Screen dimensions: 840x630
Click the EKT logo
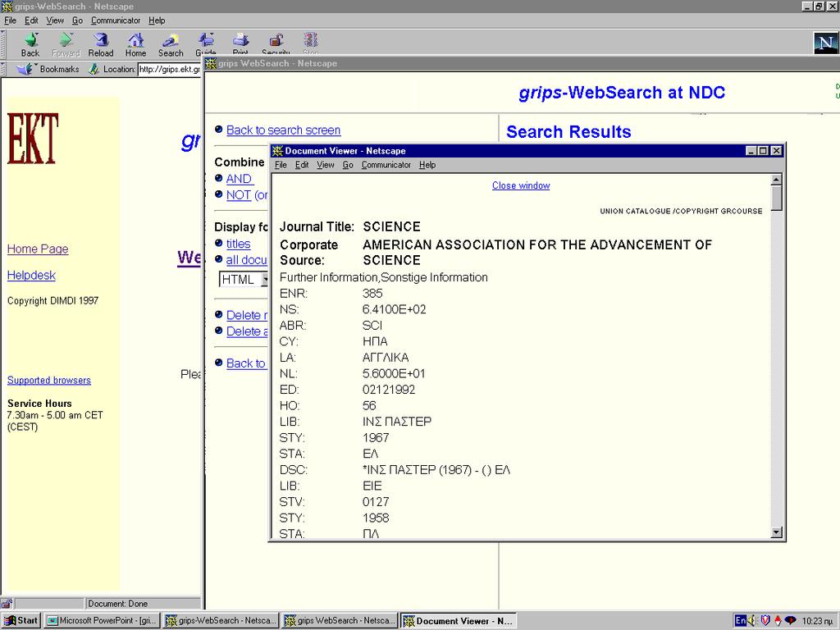[33, 139]
